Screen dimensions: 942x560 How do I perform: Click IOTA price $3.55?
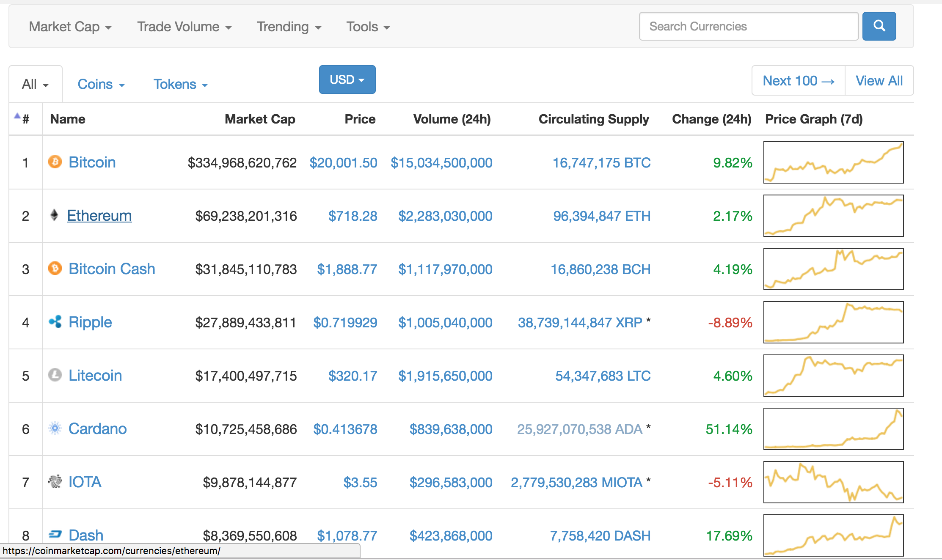click(360, 483)
